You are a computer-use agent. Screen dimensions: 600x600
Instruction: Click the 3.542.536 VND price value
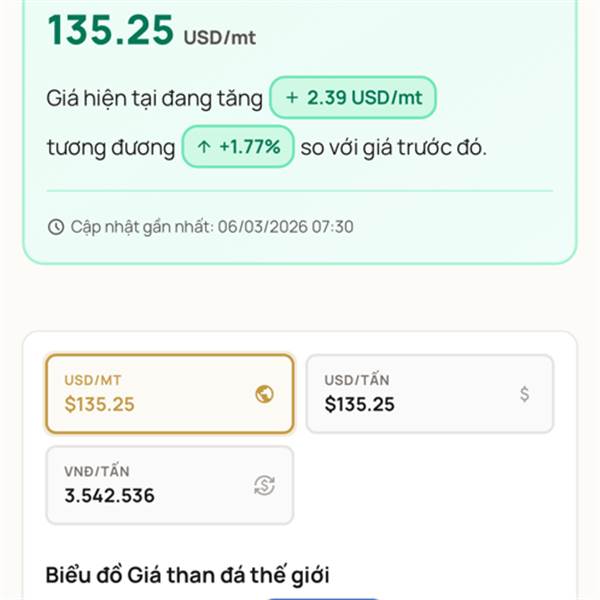[x=110, y=495]
